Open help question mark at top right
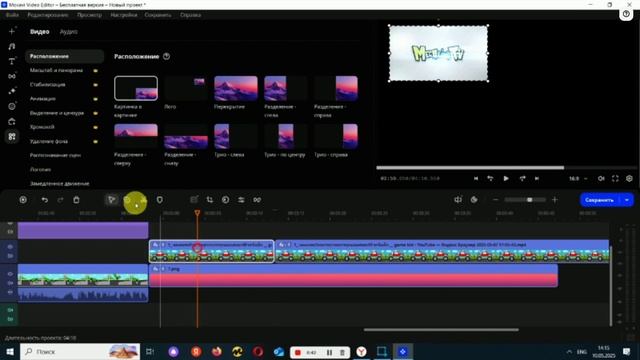The height and width of the screenshot is (360, 640). (x=626, y=14)
